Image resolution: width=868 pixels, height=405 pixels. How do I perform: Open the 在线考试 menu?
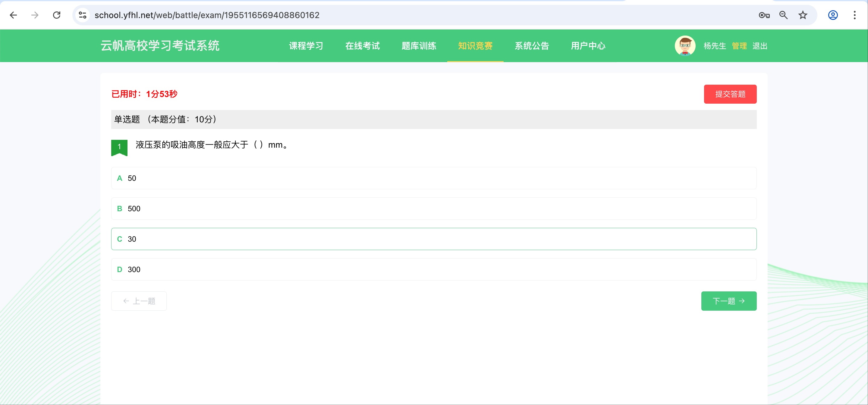pos(363,46)
